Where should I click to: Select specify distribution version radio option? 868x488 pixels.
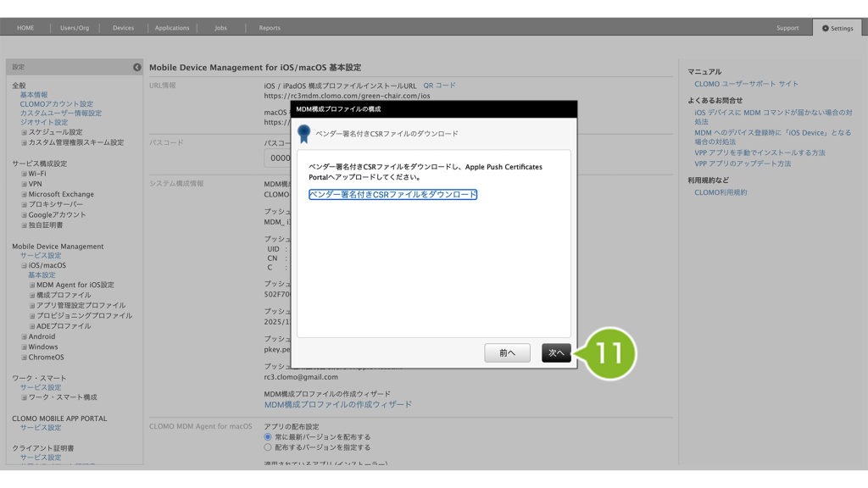coord(269,447)
